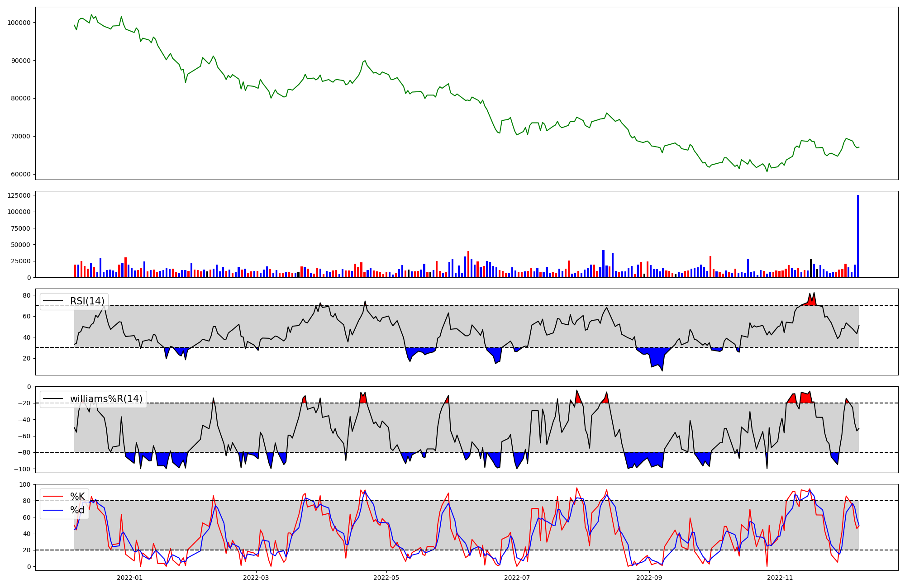Image resolution: width=905 pixels, height=588 pixels.
Task: Click the blue %d line swatch in legend
Action: 52,510
